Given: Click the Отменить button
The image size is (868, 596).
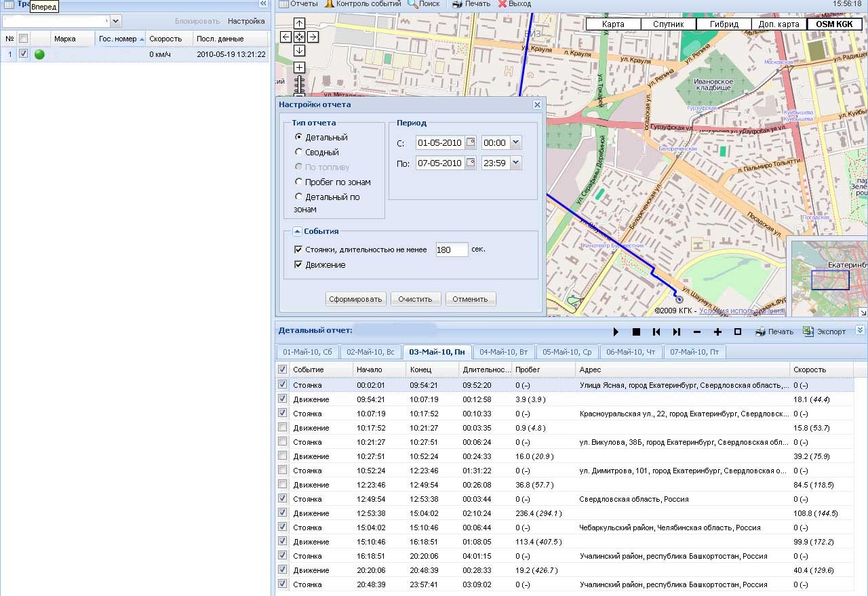Looking at the screenshot, I should (471, 299).
